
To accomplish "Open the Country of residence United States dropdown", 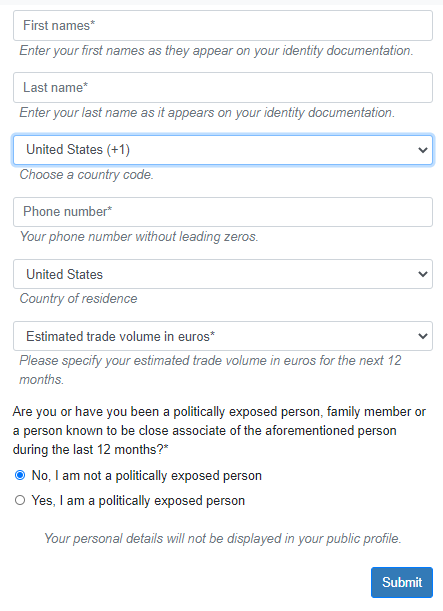I will coord(223,274).
